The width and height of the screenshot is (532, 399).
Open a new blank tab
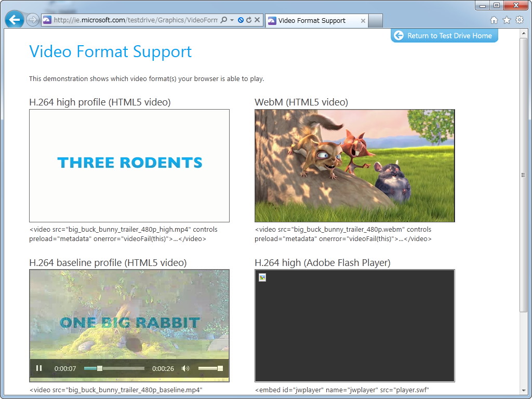[x=376, y=21]
